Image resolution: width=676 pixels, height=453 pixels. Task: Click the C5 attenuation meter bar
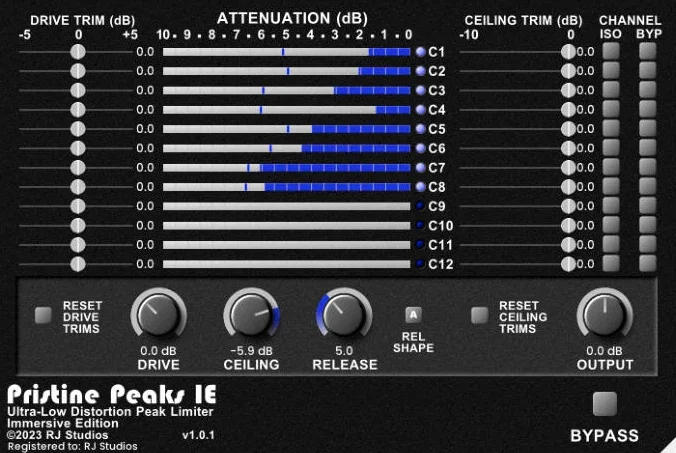pos(287,129)
